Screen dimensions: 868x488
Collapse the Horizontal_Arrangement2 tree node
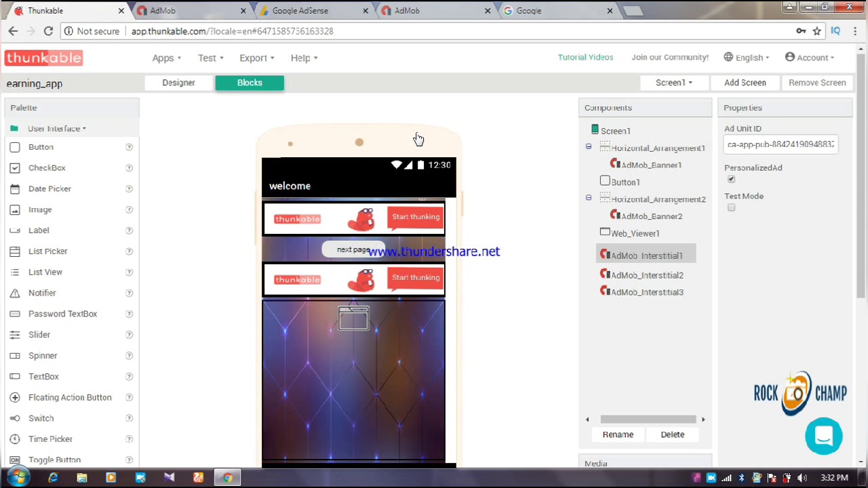(589, 198)
